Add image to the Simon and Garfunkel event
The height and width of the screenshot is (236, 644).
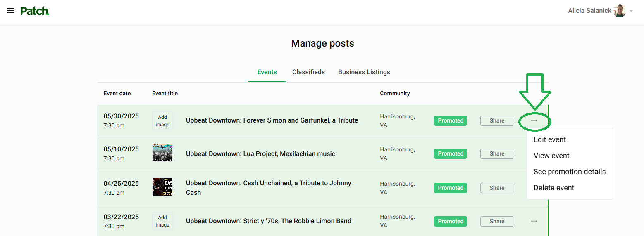pyautogui.click(x=162, y=121)
